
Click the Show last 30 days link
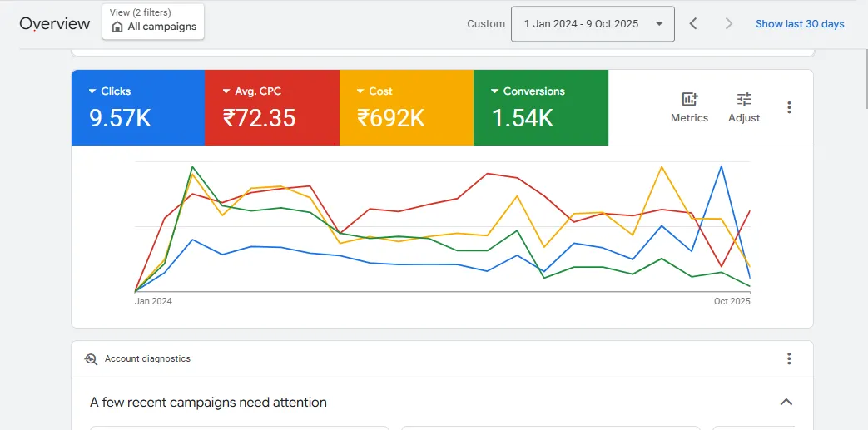800,24
